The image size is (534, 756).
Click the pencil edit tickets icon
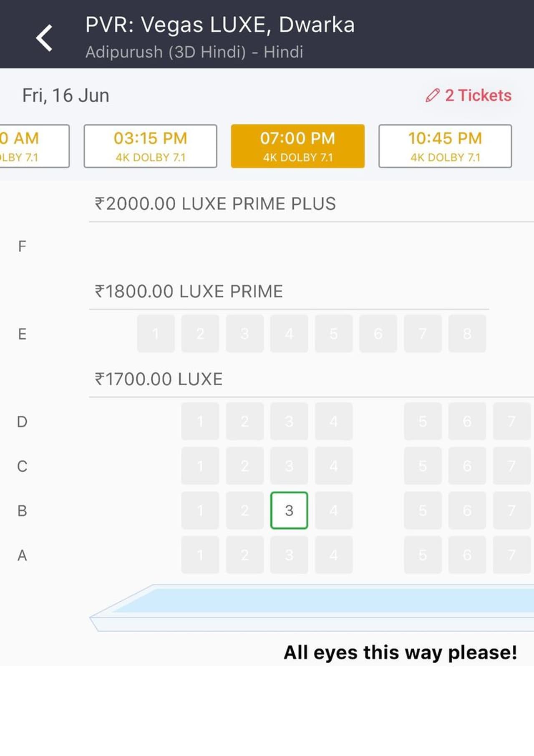[433, 95]
